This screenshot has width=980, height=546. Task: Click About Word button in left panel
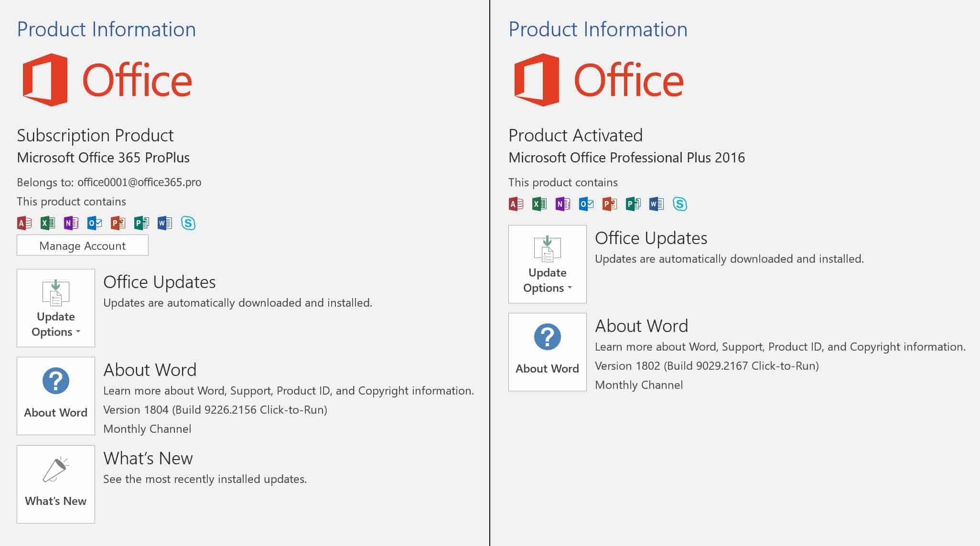click(x=55, y=397)
